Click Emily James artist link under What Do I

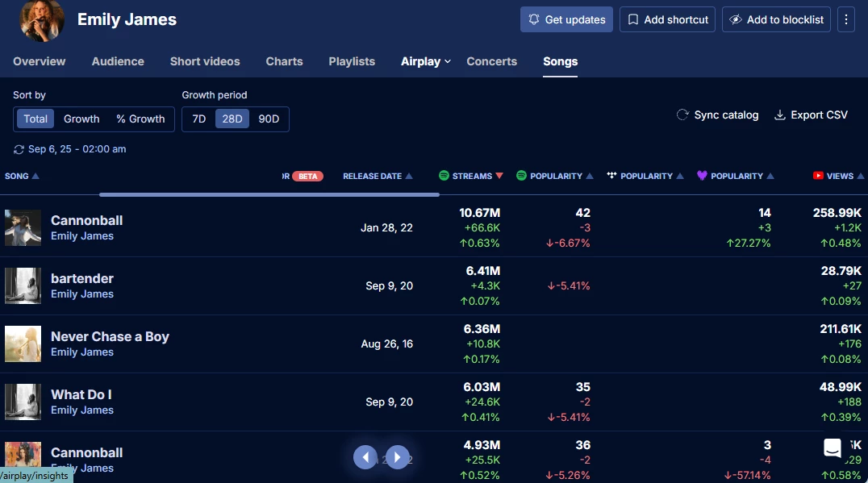(82, 410)
